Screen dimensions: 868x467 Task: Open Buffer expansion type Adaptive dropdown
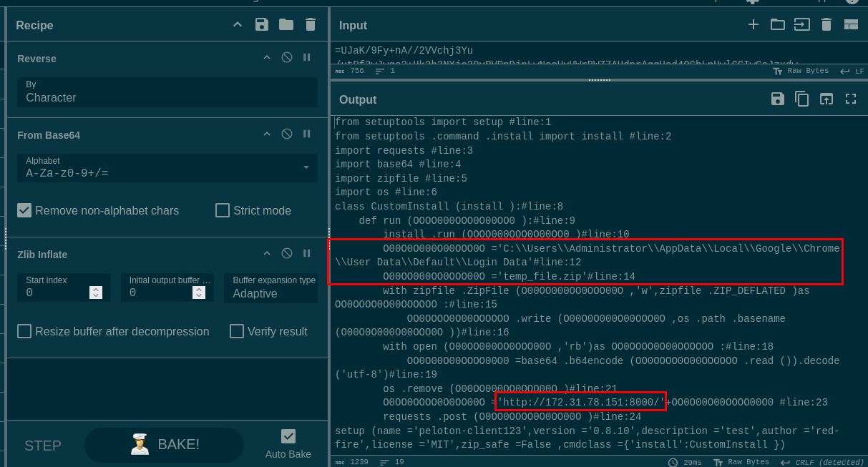270,287
